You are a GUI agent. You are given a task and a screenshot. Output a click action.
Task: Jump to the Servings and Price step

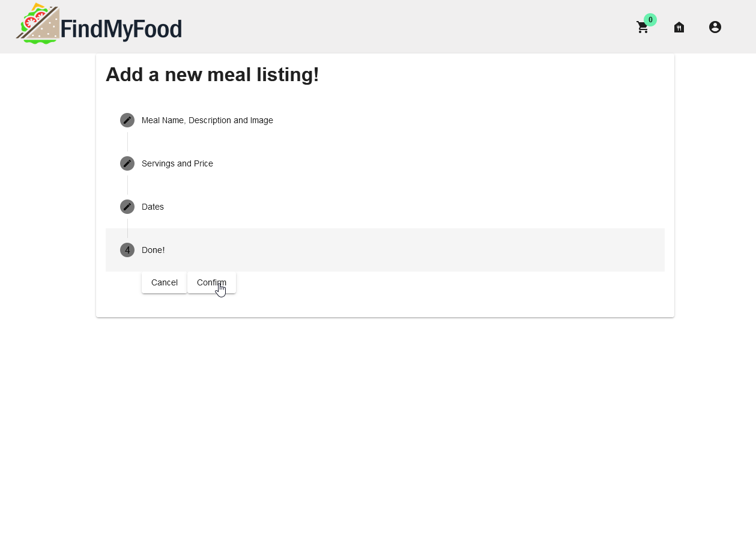[x=177, y=163]
